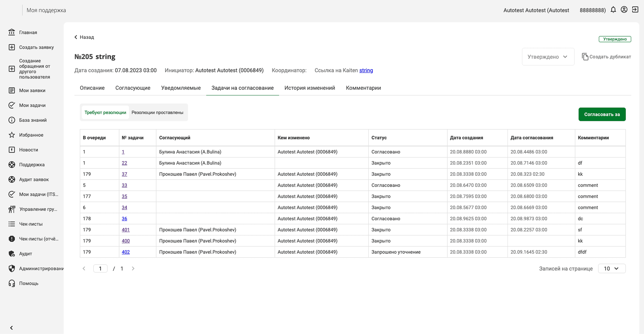Image resolution: width=644 pixels, height=334 pixels.
Task: Open База знаний info icon
Action: click(12, 120)
